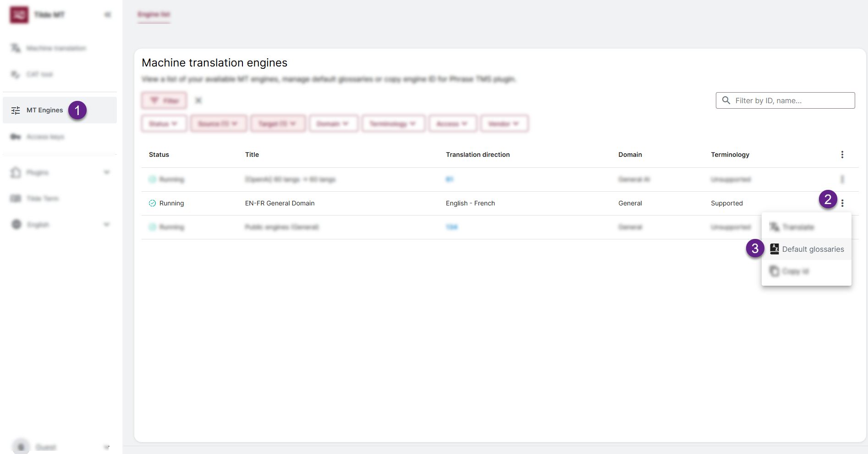The height and width of the screenshot is (454, 868).
Task: Expand the Terminology filter dropdown
Action: pos(393,123)
